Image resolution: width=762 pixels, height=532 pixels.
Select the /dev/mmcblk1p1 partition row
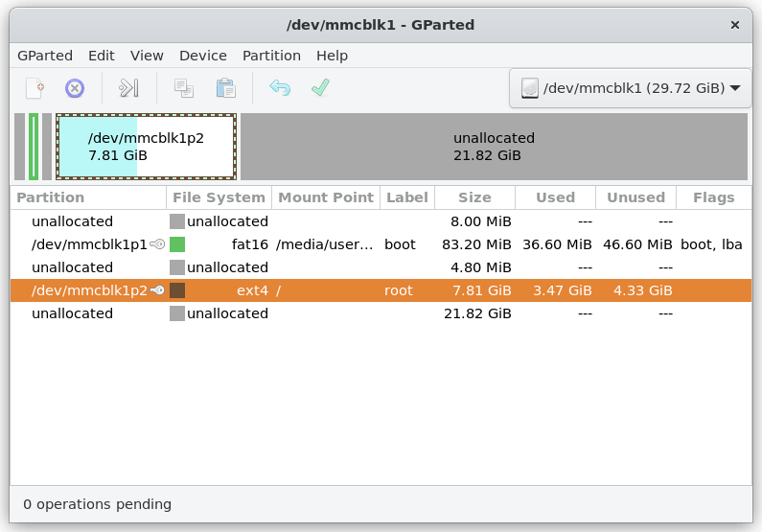tap(86, 244)
